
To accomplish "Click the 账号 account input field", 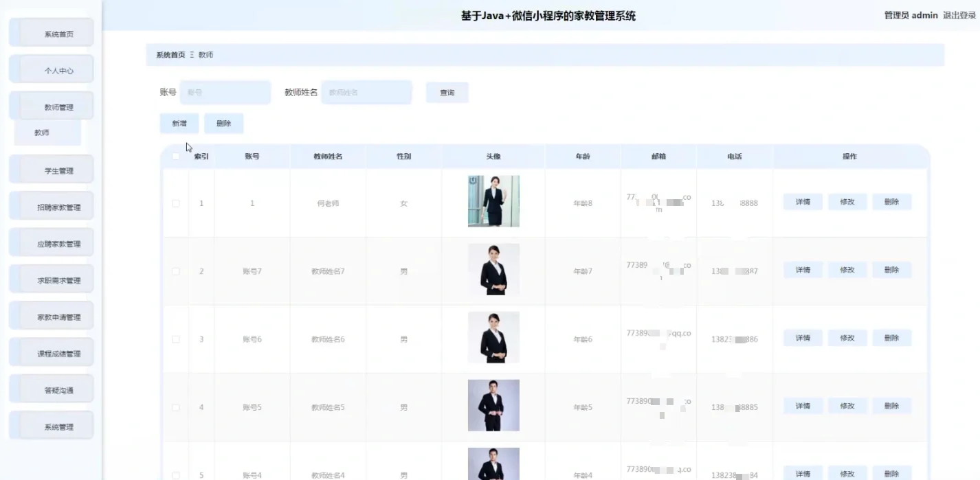I will coord(225,92).
